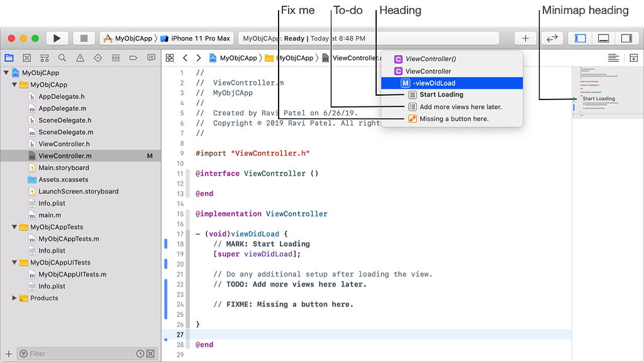Show only recent files filter
Viewport: 644px width, 362px height.
[140, 354]
